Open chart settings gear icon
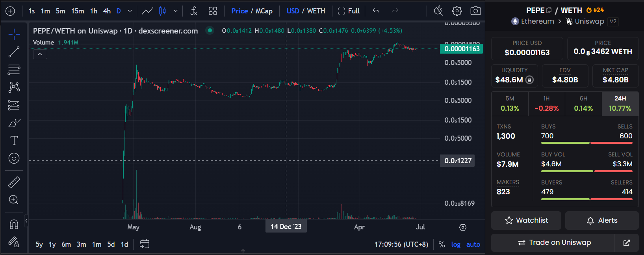 click(457, 11)
